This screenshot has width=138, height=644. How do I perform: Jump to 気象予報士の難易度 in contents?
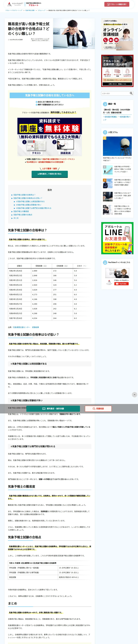click(x=21, y=211)
